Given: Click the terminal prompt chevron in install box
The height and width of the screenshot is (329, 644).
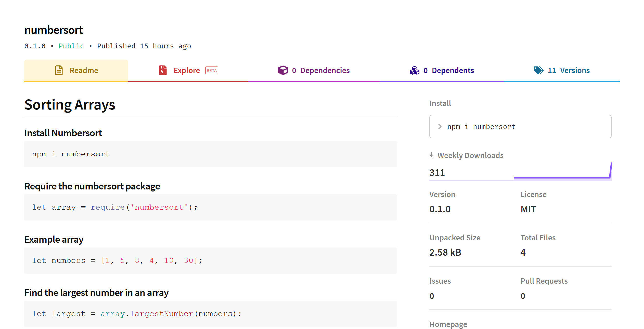Looking at the screenshot, I should (x=440, y=127).
